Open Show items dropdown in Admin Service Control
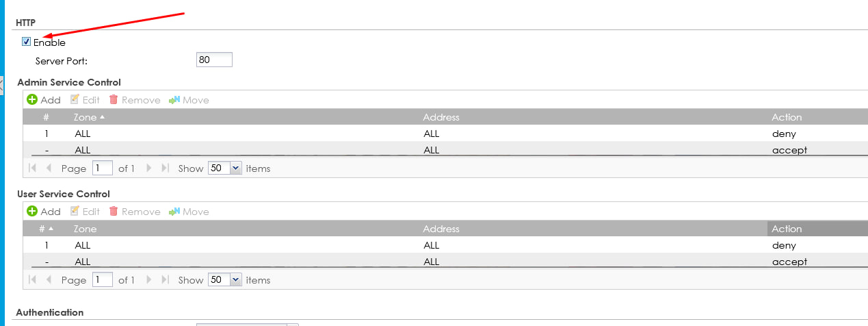Image resolution: width=868 pixels, height=326 pixels. (236, 168)
